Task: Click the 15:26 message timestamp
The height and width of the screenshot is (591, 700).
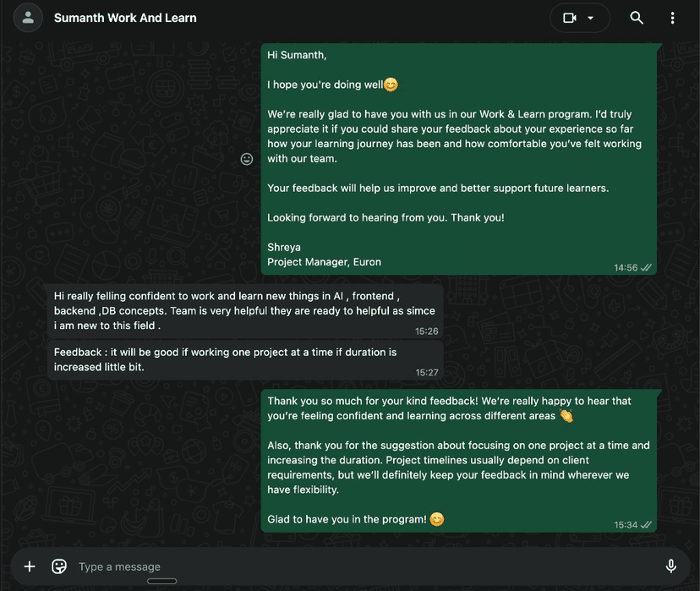Action: [x=427, y=331]
